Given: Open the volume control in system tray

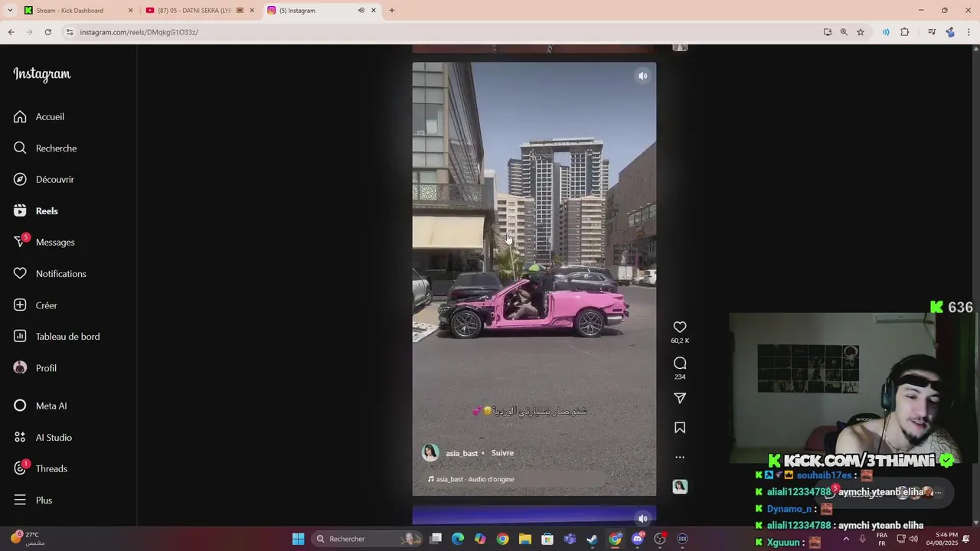Looking at the screenshot, I should click(x=913, y=539).
